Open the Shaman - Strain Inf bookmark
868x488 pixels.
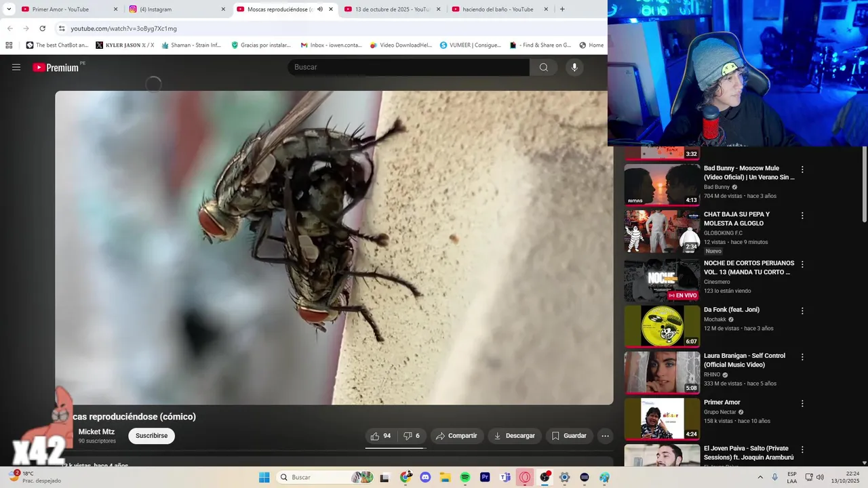coord(191,45)
